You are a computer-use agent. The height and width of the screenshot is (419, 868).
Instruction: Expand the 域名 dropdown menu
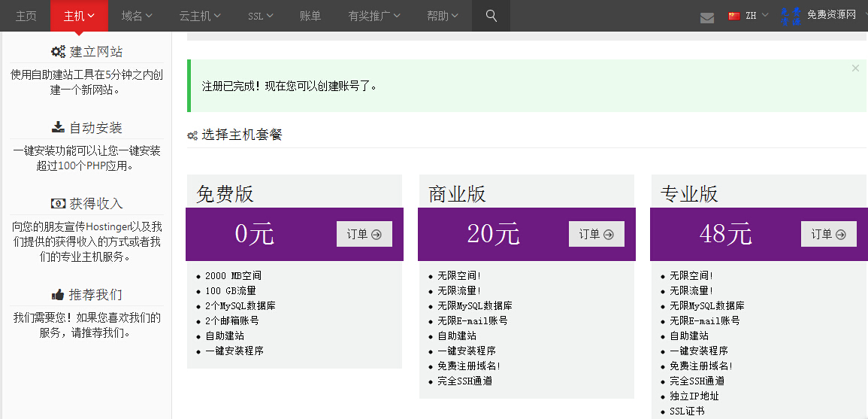(137, 16)
